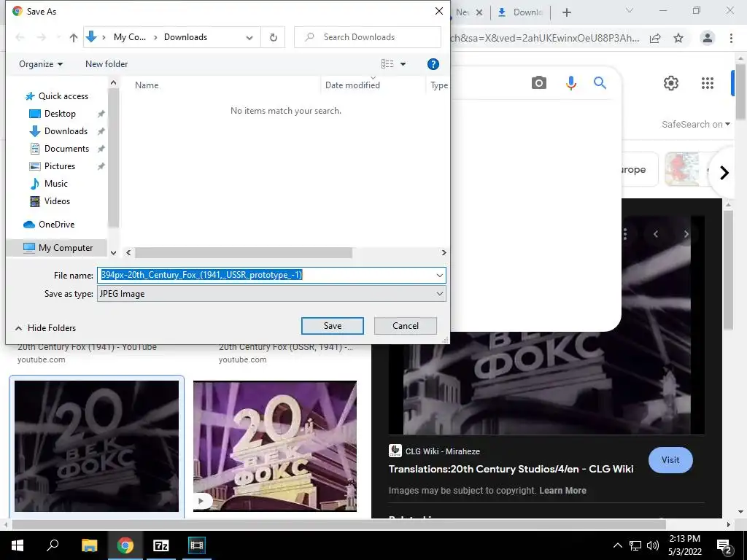The width and height of the screenshot is (747, 560).
Task: Sort by Date modified column
Action: (x=352, y=85)
